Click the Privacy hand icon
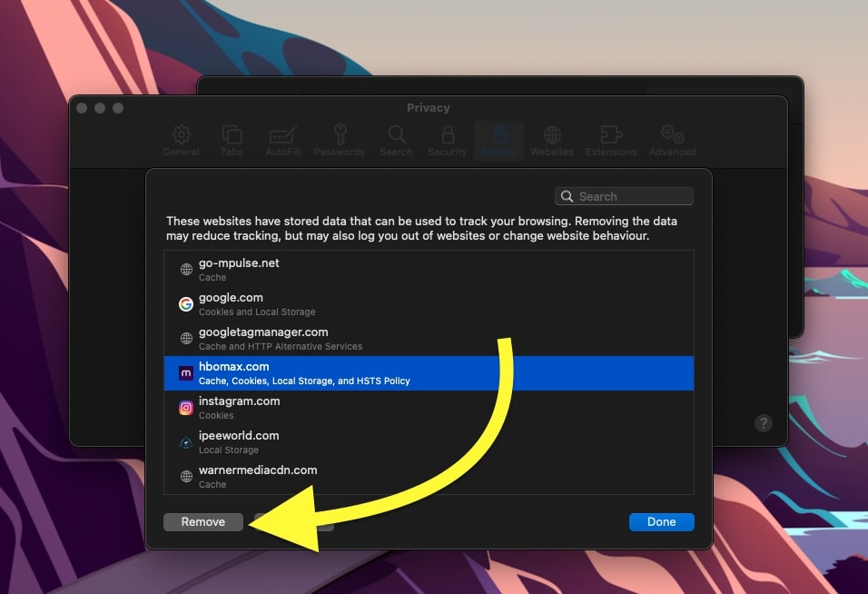 (498, 135)
